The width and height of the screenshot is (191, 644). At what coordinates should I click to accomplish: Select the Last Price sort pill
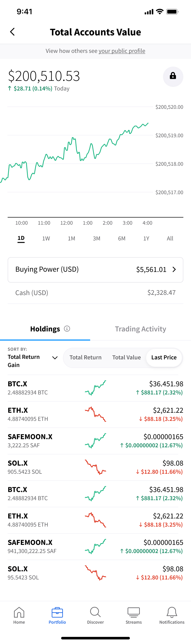(x=164, y=357)
